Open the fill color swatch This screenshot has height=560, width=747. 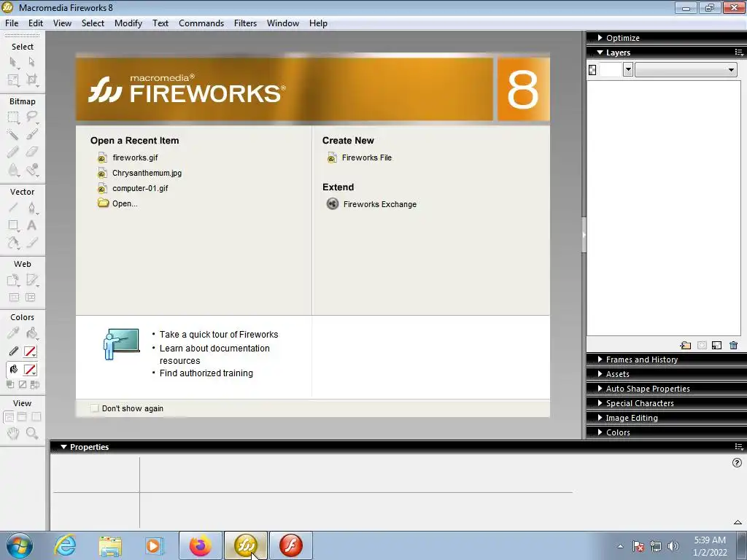point(30,370)
